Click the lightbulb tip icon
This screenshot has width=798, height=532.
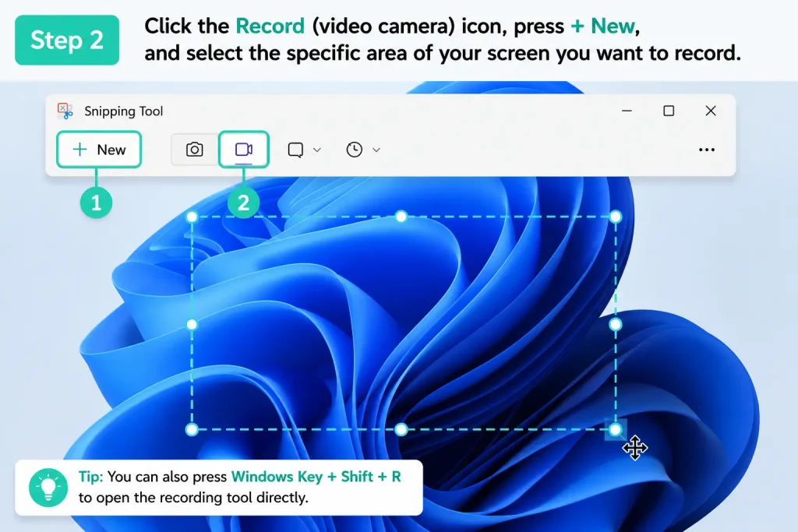tap(48, 488)
